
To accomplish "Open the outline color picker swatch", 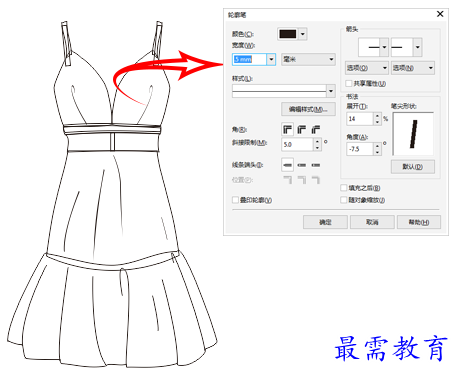I will click(x=288, y=34).
